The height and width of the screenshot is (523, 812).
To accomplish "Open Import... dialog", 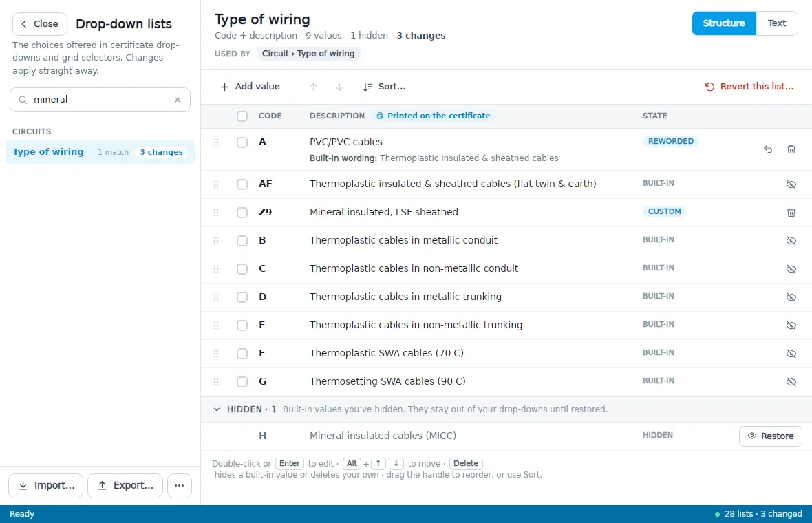I will pos(45,486).
